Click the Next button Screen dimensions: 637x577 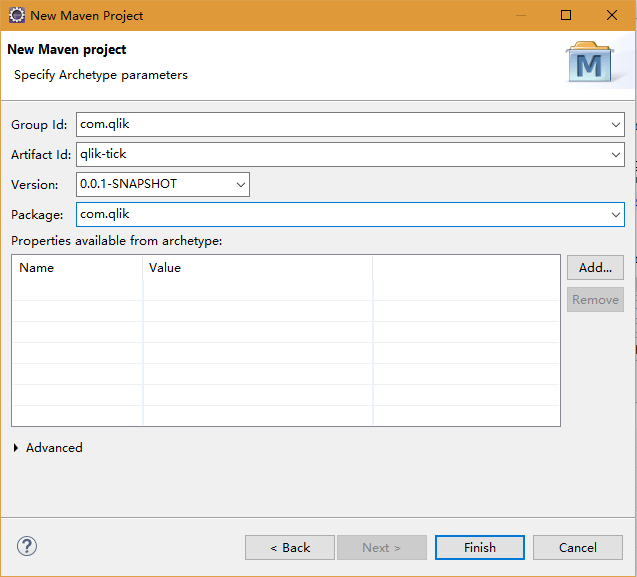(x=381, y=548)
